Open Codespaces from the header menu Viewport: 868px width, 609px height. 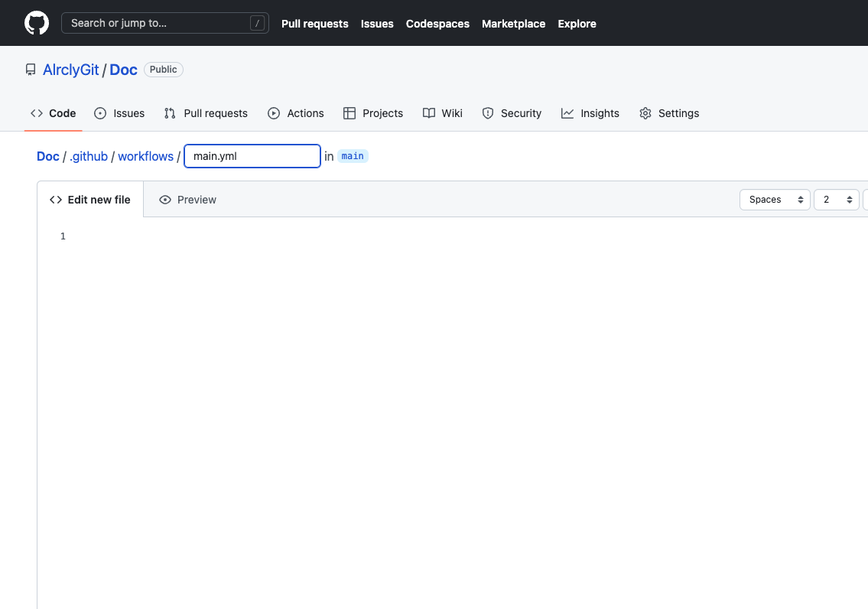tap(437, 24)
